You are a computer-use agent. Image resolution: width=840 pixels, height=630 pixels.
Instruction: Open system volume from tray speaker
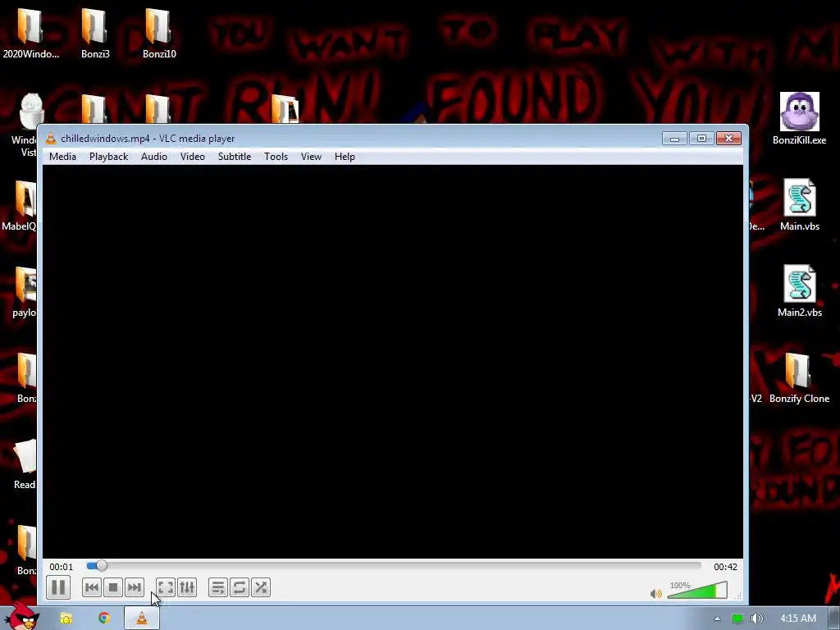756,619
